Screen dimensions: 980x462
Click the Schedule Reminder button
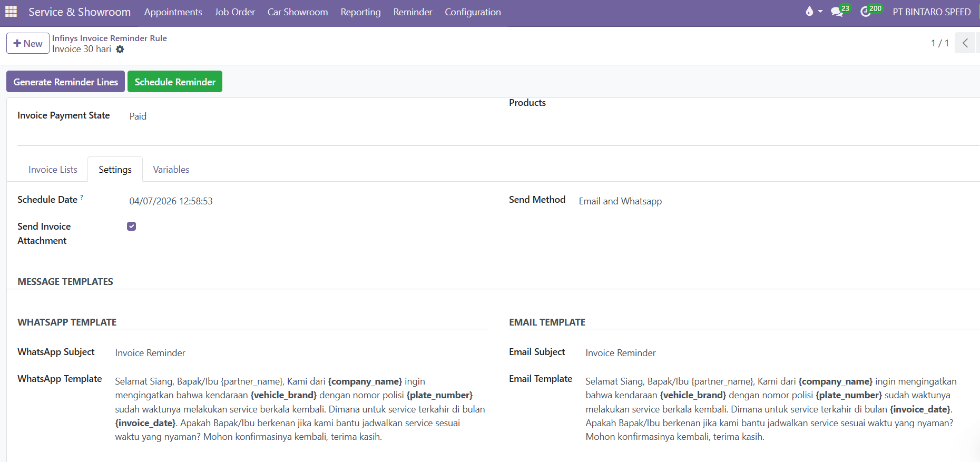(x=175, y=82)
